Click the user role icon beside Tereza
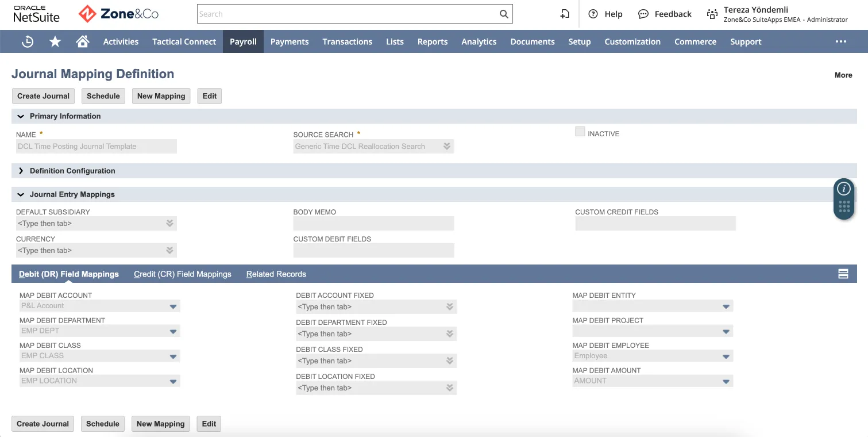The image size is (868, 437). click(x=712, y=14)
